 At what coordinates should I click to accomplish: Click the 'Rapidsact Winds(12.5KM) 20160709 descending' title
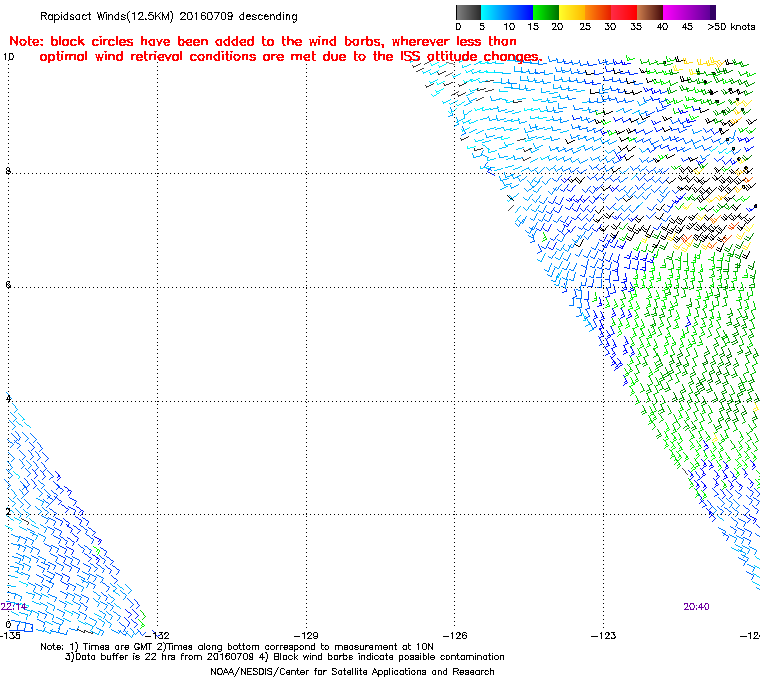point(169,16)
